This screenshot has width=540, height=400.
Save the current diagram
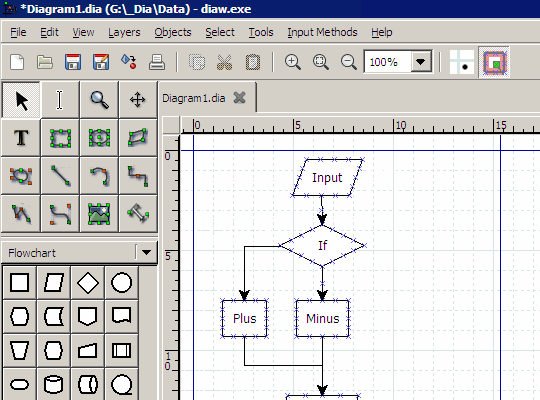tap(73, 62)
